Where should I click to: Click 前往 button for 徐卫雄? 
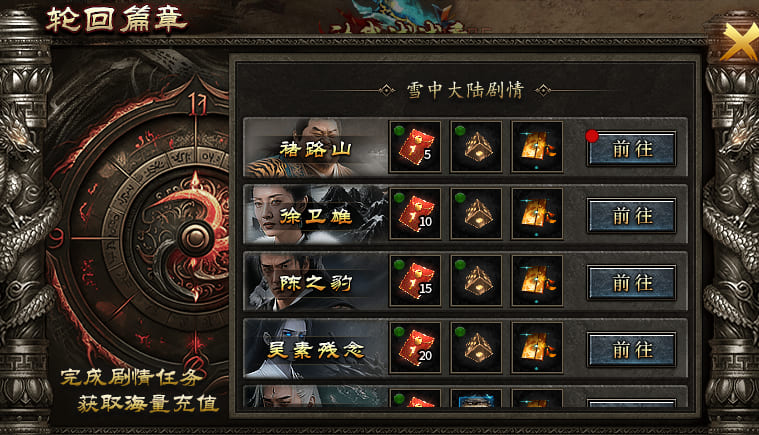pos(631,216)
